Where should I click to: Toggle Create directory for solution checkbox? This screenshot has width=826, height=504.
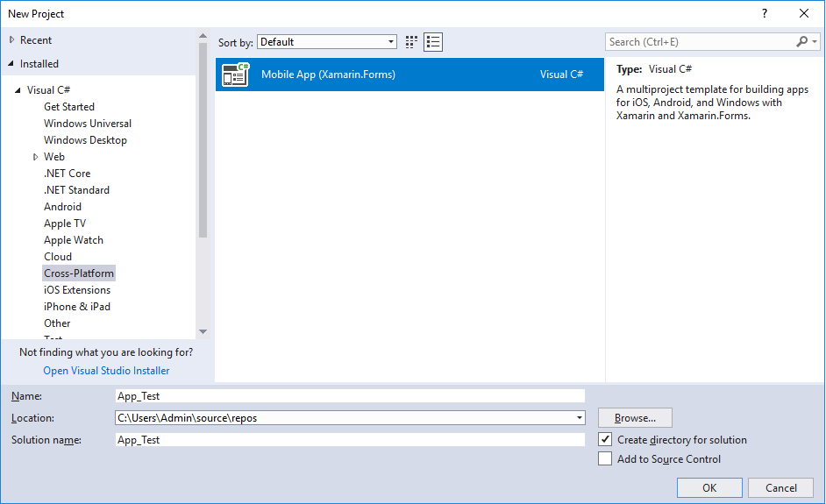pyautogui.click(x=605, y=439)
